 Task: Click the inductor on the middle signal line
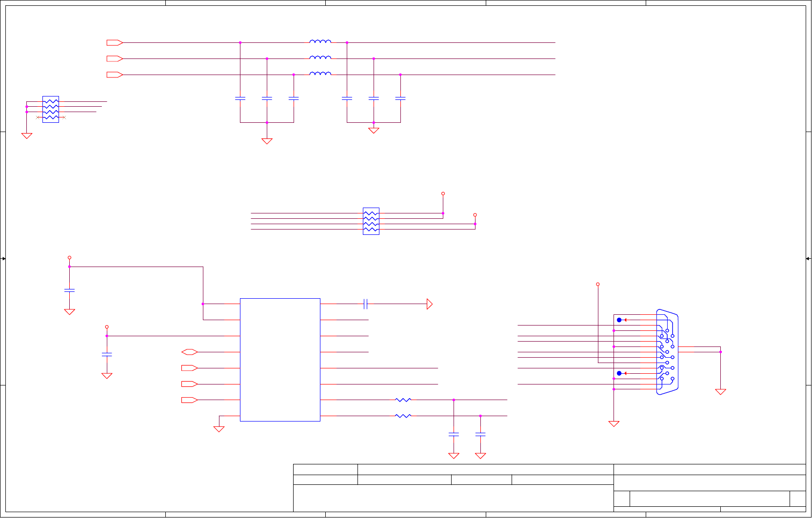click(x=320, y=58)
